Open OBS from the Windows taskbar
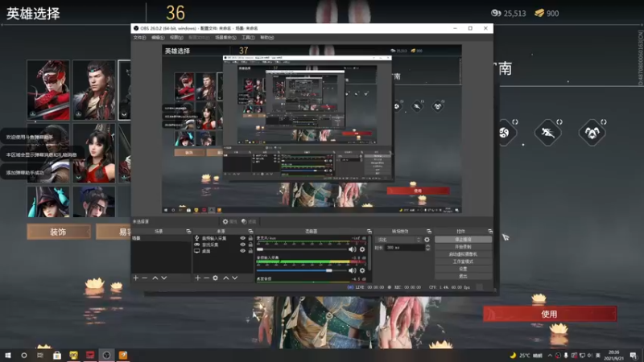The width and height of the screenshot is (644, 362). click(106, 355)
